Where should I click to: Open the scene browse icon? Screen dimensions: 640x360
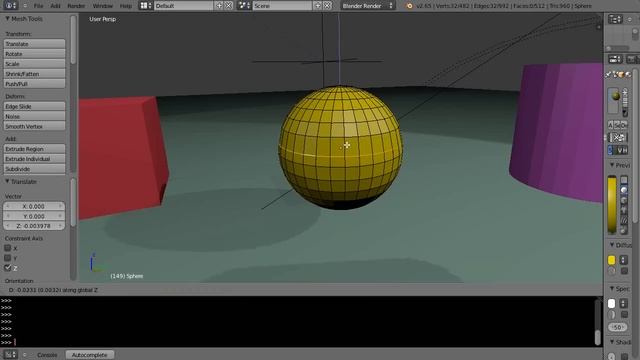[x=244, y=6]
